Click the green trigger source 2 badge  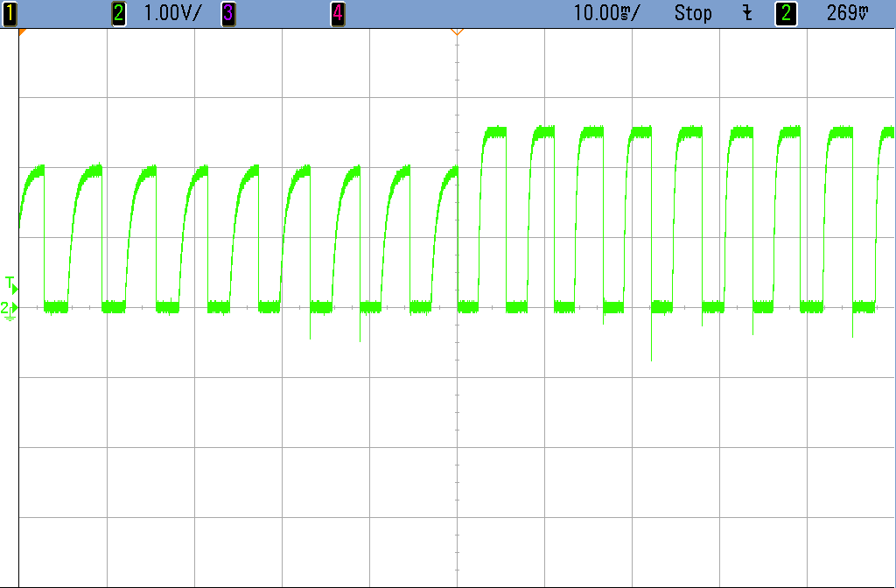787,13
